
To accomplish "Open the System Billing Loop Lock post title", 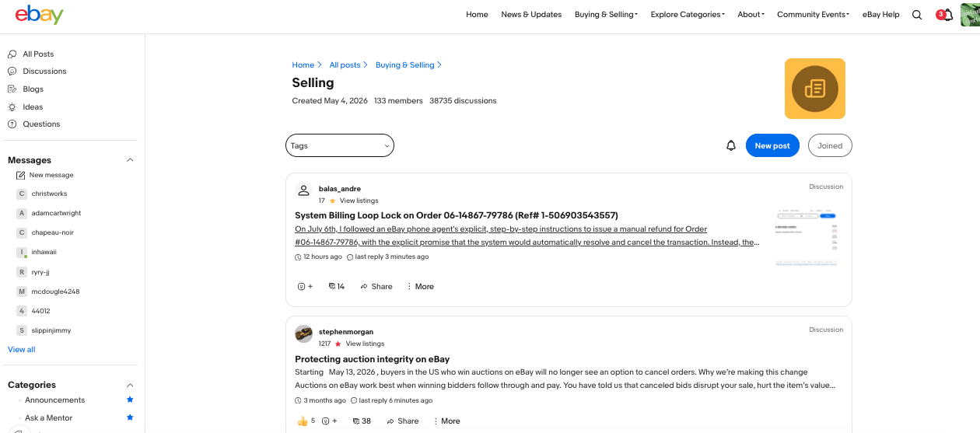I will tap(457, 215).
